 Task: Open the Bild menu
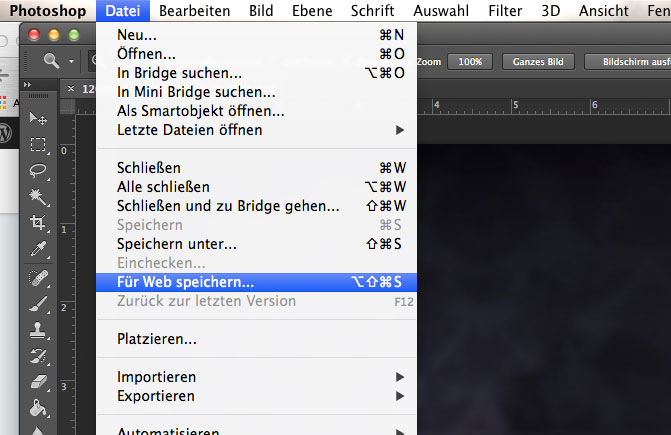coord(261,11)
